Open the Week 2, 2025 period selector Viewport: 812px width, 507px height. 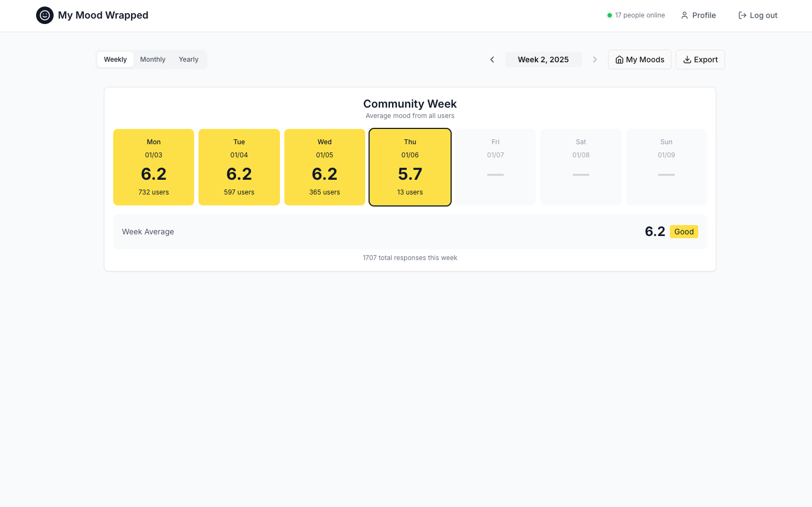point(544,59)
